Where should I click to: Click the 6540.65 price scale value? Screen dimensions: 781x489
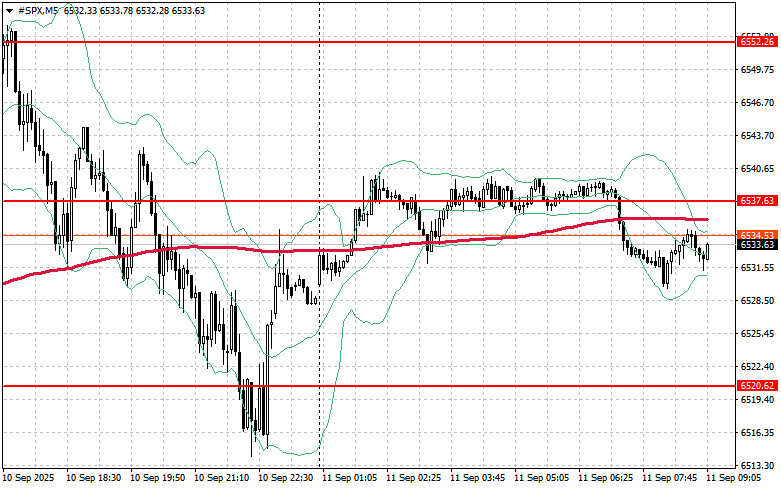[x=757, y=169]
